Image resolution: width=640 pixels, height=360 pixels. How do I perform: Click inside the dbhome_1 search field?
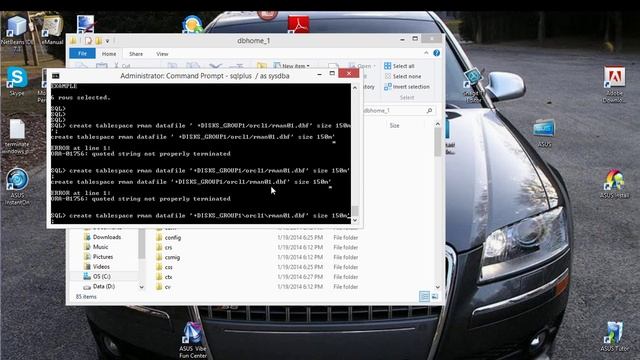(393, 111)
